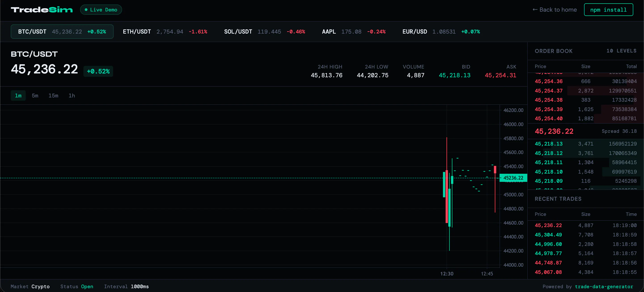Select the AAPL ticker
The image size is (644, 292).
pos(354,32)
